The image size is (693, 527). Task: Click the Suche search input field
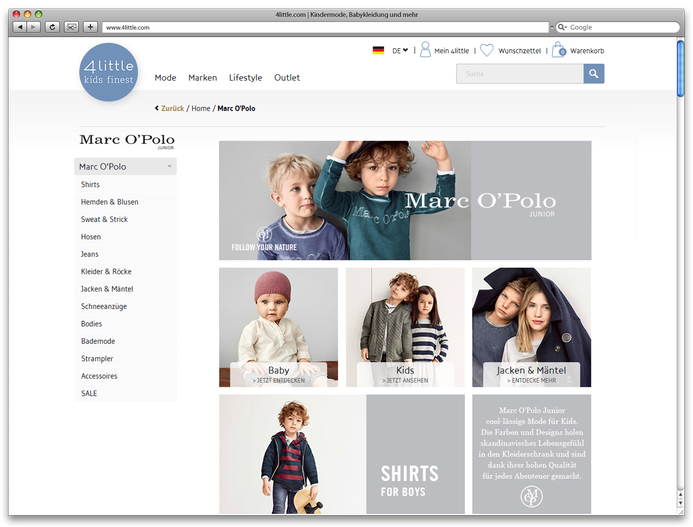point(520,74)
